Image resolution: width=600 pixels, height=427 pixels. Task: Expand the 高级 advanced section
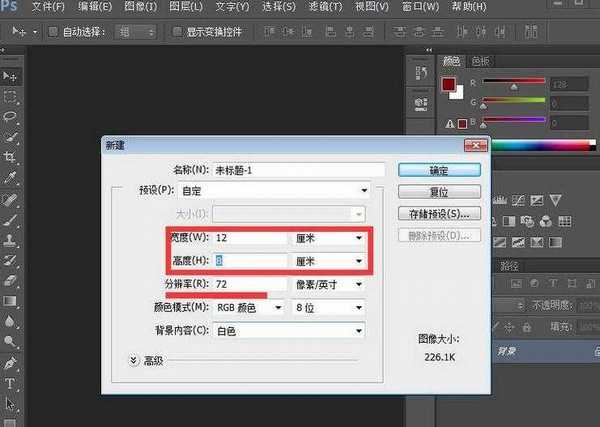(134, 360)
